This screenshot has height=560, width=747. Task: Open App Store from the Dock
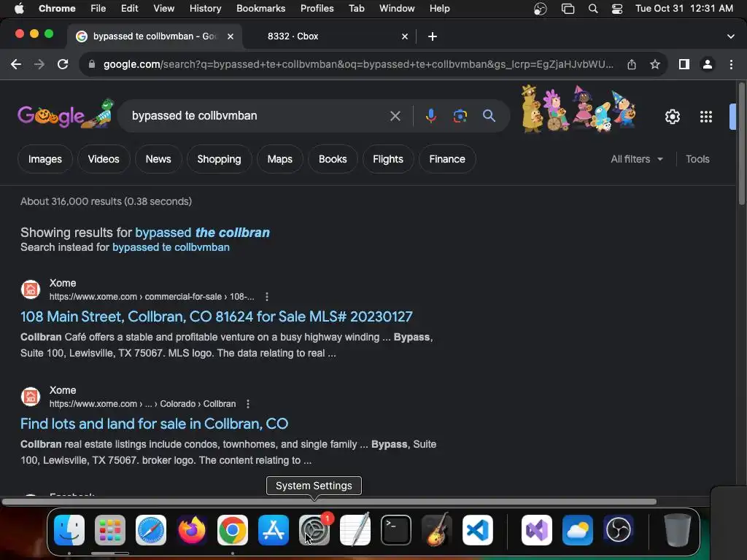pos(274,529)
